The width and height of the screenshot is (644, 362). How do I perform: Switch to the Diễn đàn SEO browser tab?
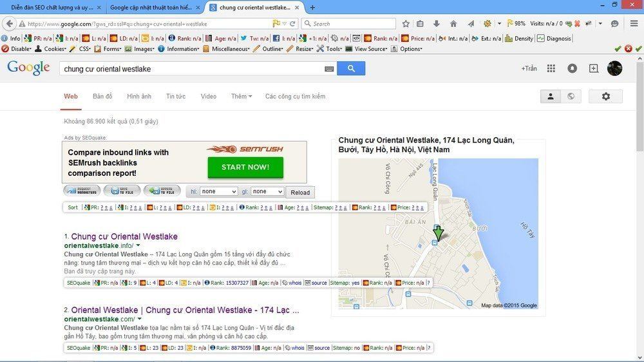tap(52, 7)
